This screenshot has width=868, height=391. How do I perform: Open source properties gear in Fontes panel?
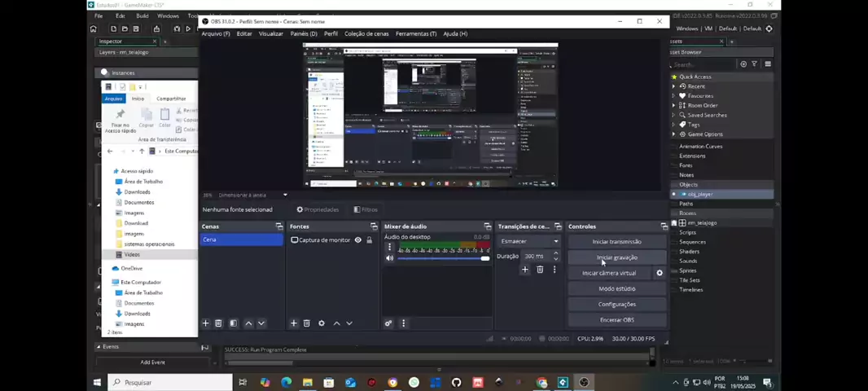322,323
